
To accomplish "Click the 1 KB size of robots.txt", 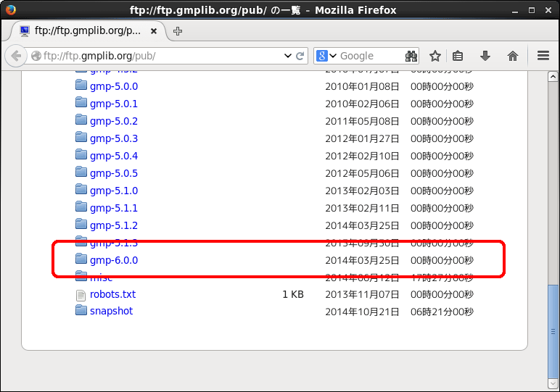I will [x=293, y=294].
